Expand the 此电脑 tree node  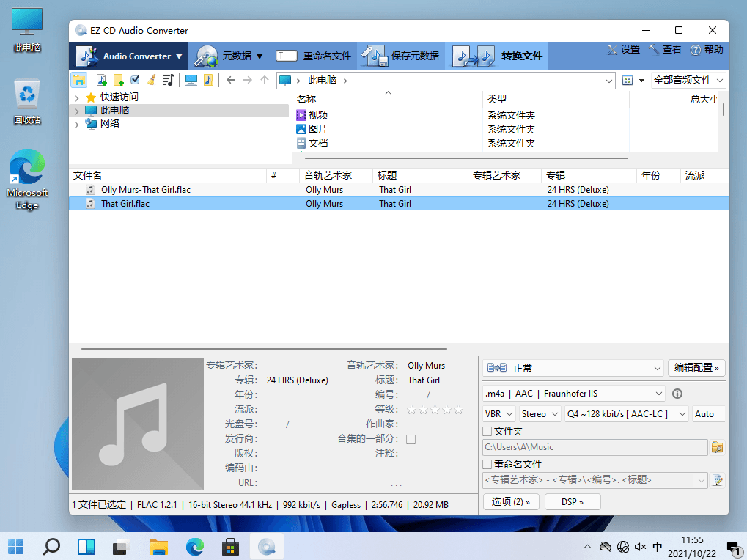tap(77, 111)
